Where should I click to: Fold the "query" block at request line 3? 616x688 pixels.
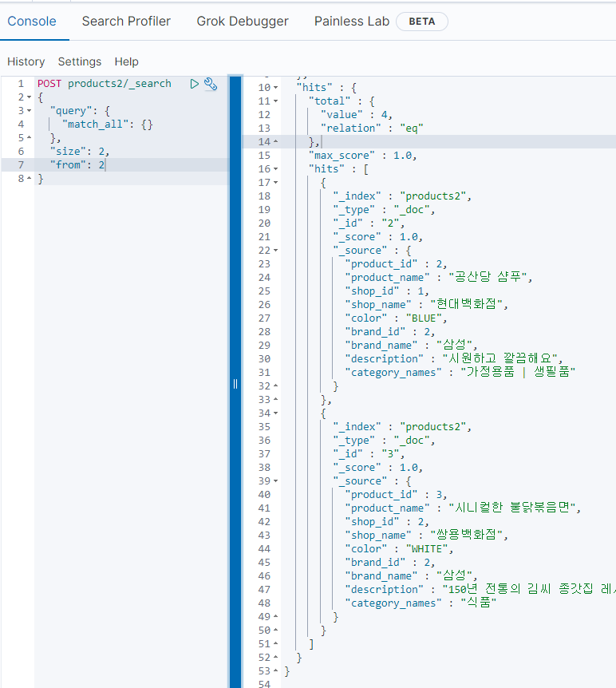tap(30, 111)
